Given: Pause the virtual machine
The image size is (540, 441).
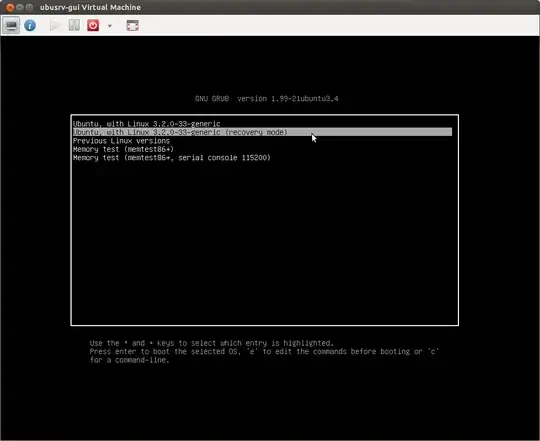Looking at the screenshot, I should point(74,25).
